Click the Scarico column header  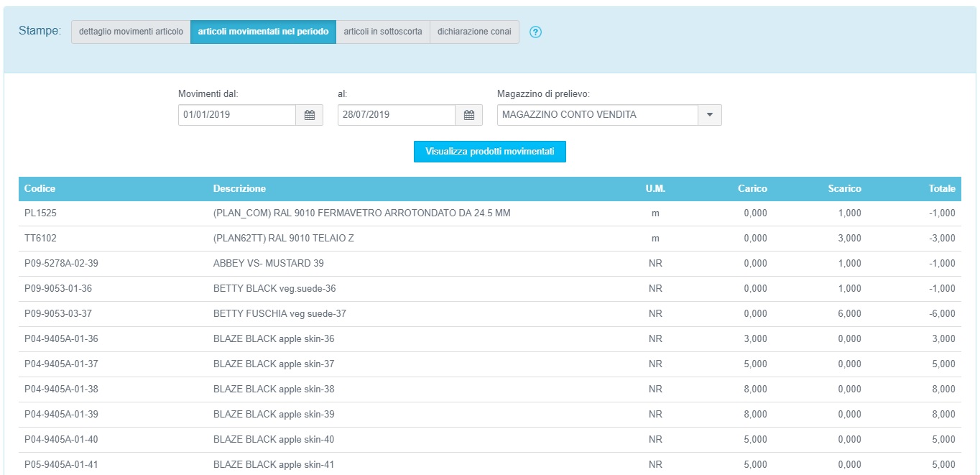[844, 189]
